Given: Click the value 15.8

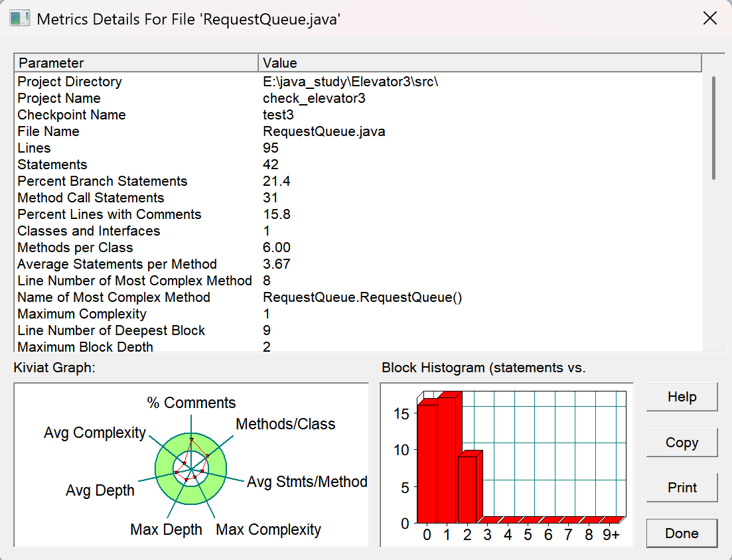Looking at the screenshot, I should tap(276, 214).
